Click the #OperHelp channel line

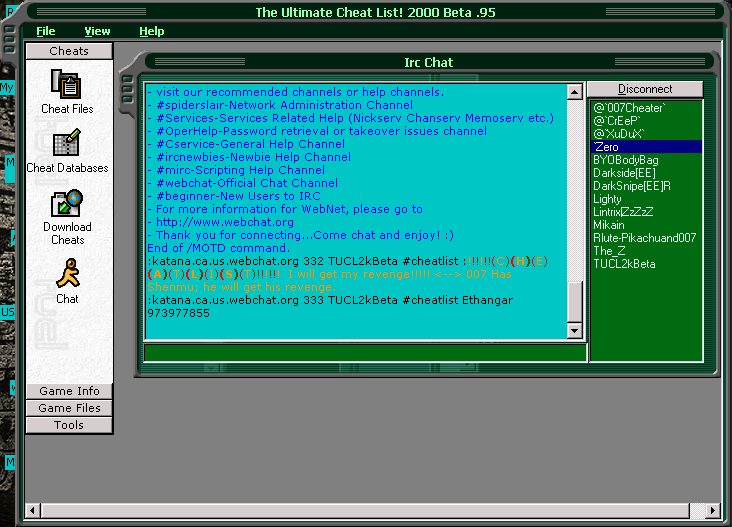point(317,131)
